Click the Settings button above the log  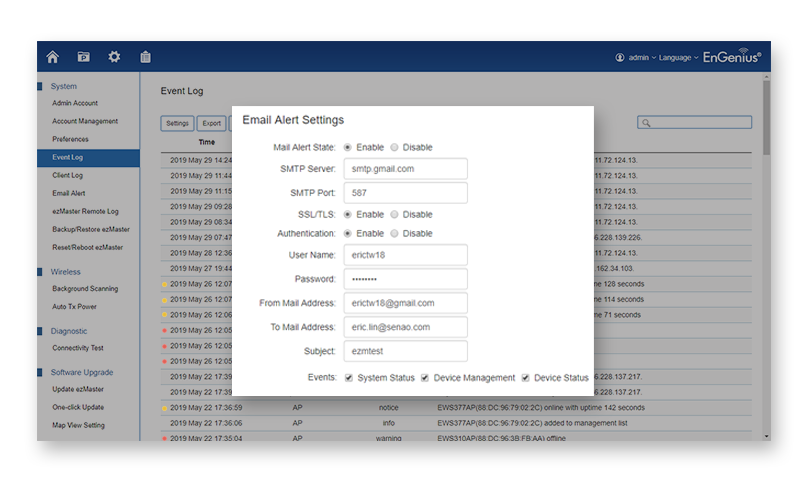(x=177, y=124)
